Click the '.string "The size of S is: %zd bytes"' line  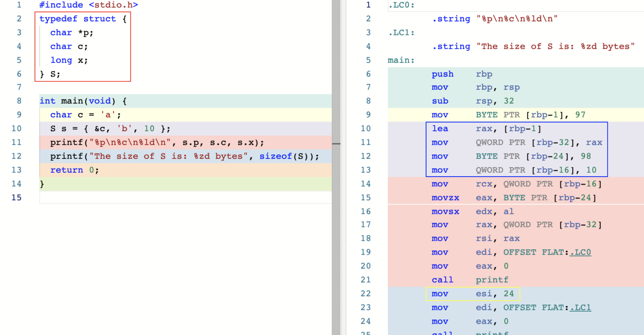coord(533,46)
